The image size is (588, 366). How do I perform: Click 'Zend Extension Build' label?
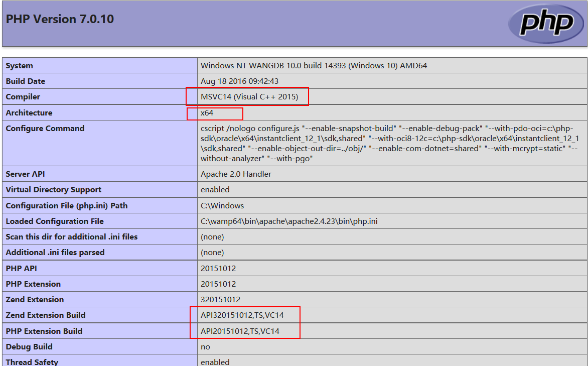click(46, 315)
